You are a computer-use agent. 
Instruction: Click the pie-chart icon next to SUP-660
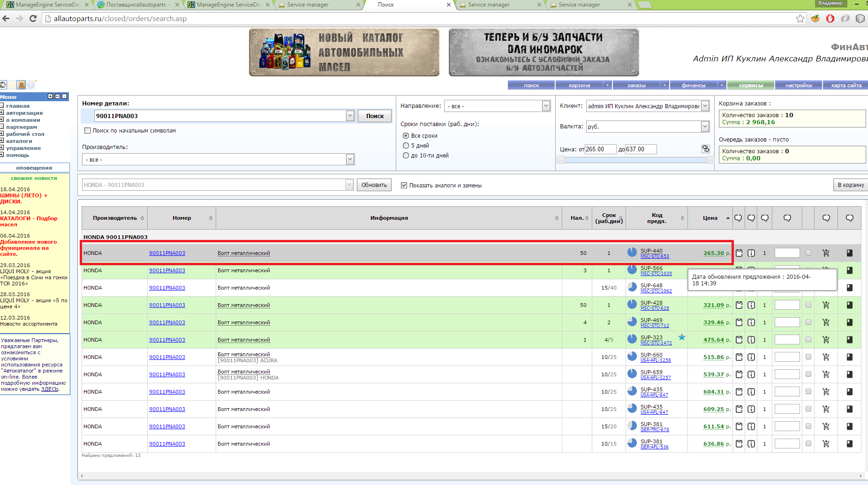632,356
